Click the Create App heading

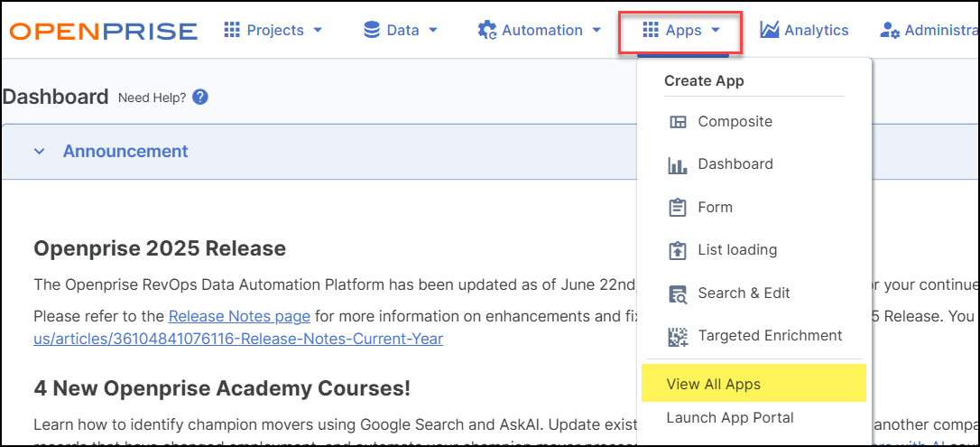(x=704, y=80)
